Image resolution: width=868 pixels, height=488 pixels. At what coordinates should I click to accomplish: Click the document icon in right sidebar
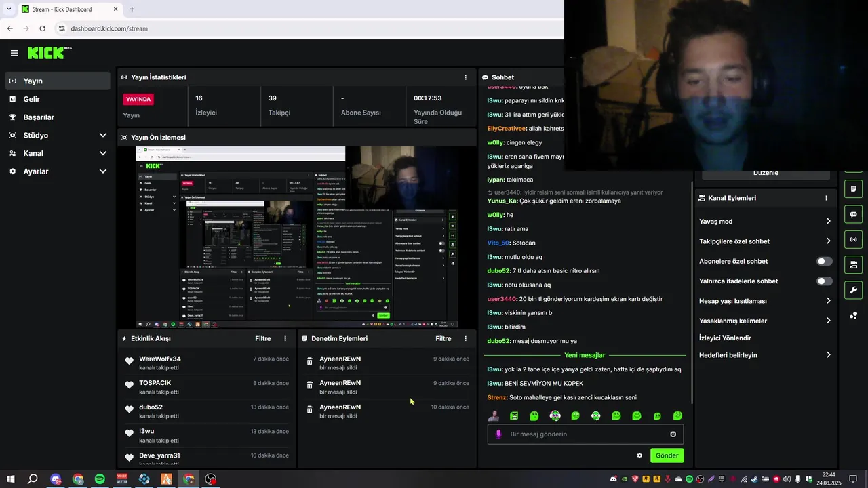(853, 188)
